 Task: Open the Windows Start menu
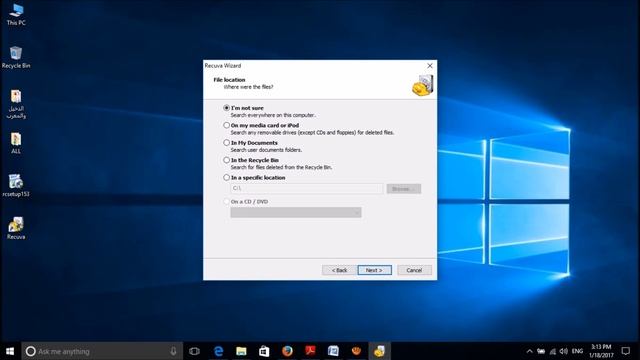10,351
